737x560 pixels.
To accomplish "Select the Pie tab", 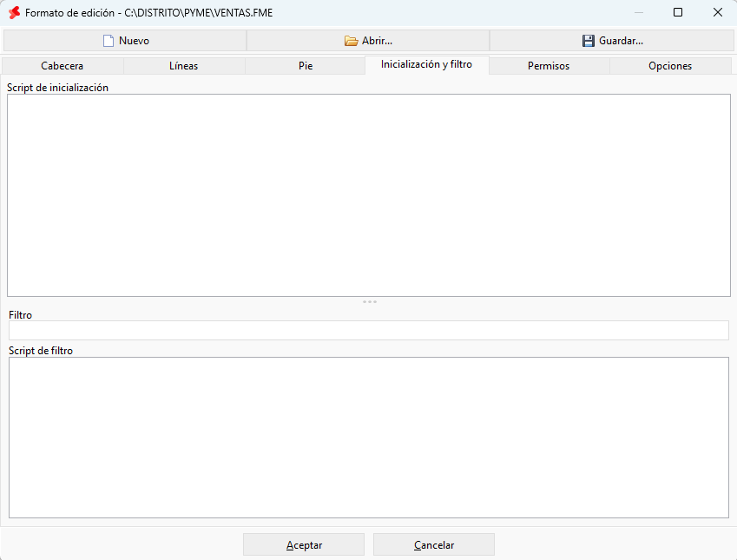I will pyautogui.click(x=306, y=66).
